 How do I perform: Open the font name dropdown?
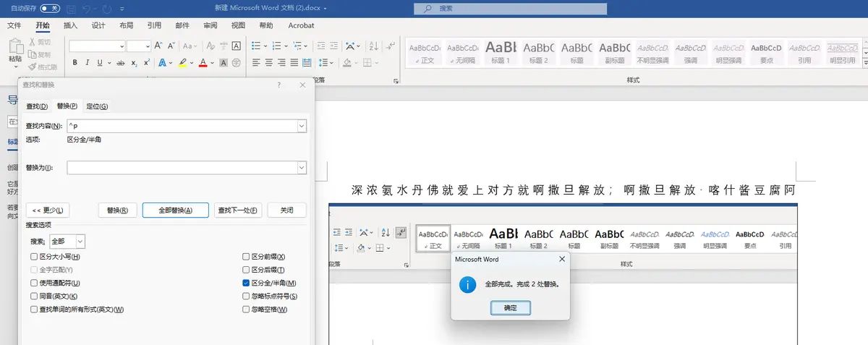click(122, 46)
